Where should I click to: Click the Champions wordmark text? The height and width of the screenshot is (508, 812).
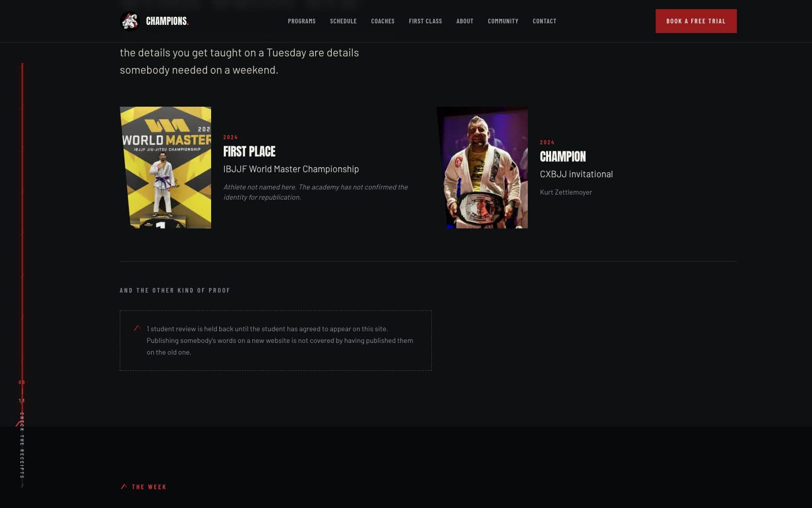[167, 21]
